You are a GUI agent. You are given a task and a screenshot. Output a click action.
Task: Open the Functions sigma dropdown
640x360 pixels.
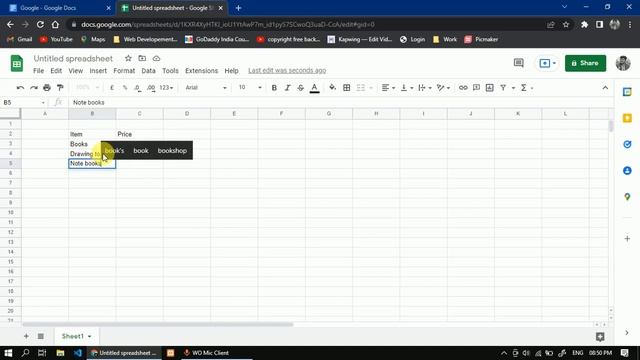point(527,88)
